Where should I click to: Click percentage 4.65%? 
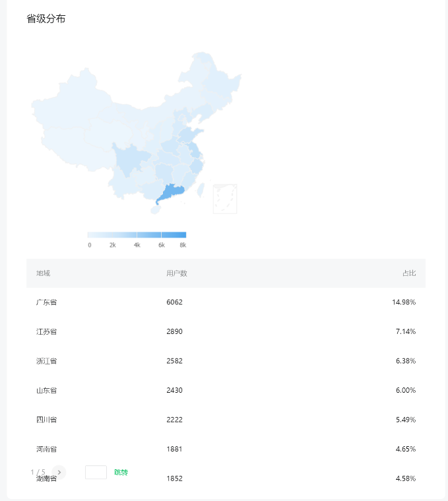pos(406,450)
